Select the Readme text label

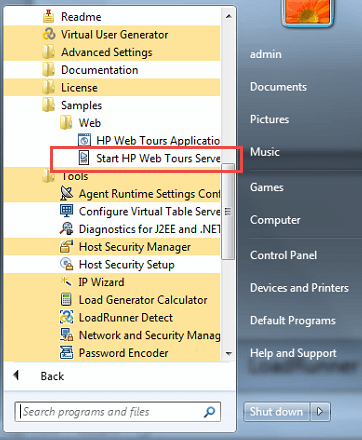point(81,17)
